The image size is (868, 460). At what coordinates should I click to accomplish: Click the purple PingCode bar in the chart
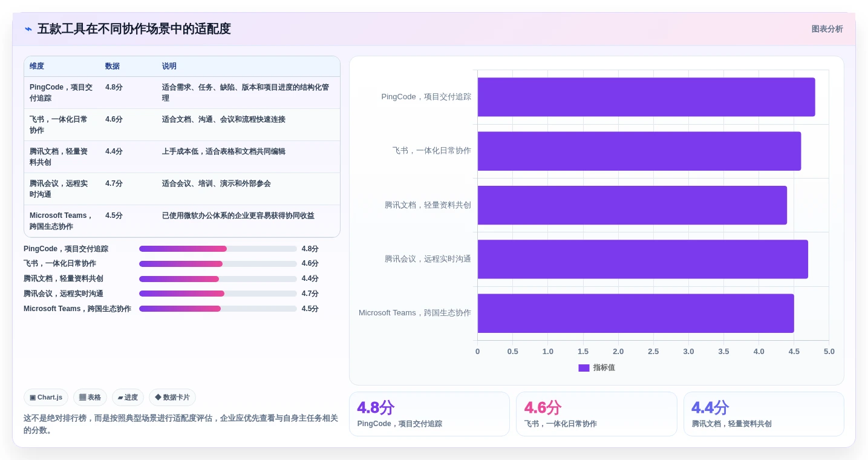(x=646, y=97)
